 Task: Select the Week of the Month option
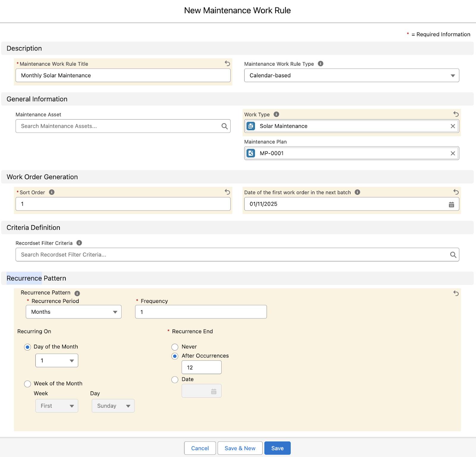click(27, 384)
